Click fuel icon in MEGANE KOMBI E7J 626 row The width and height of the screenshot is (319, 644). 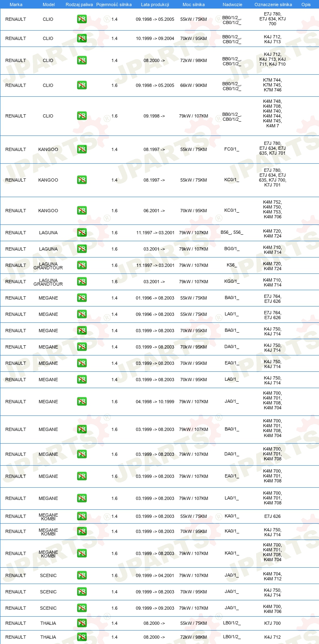[82, 516]
